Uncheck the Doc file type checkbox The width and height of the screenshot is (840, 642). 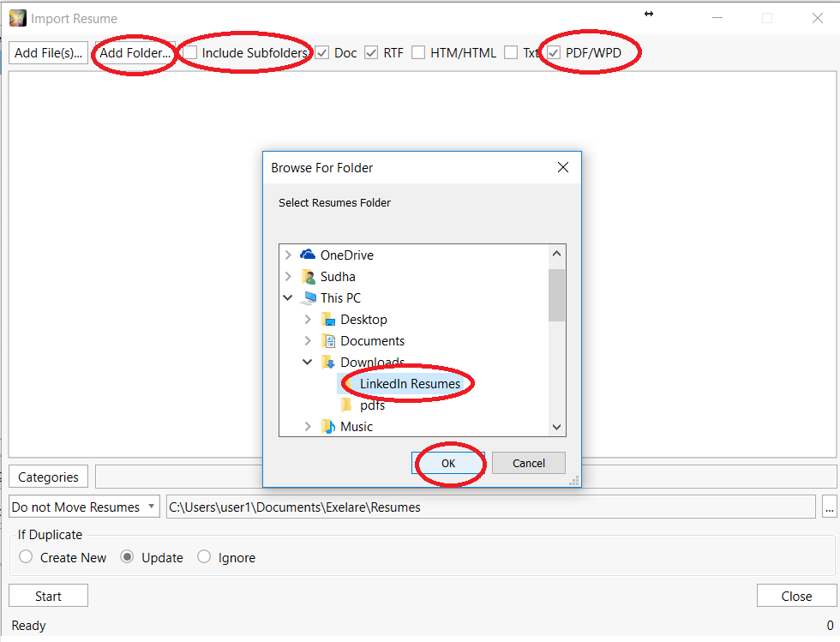point(322,52)
